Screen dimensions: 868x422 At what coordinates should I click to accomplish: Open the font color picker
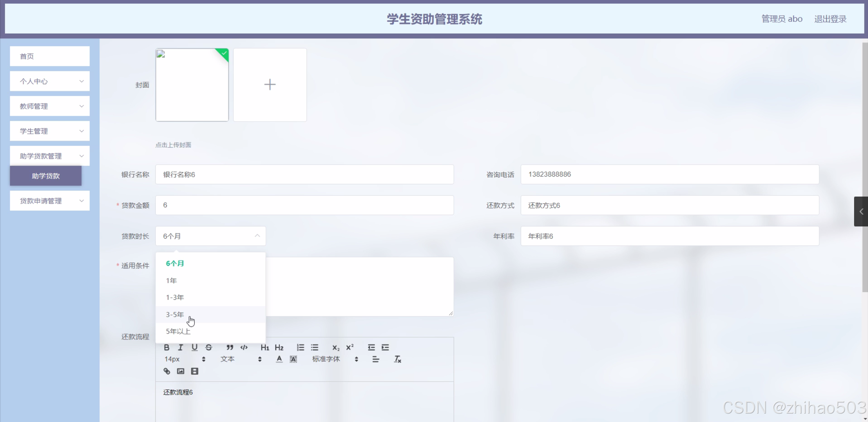point(279,359)
